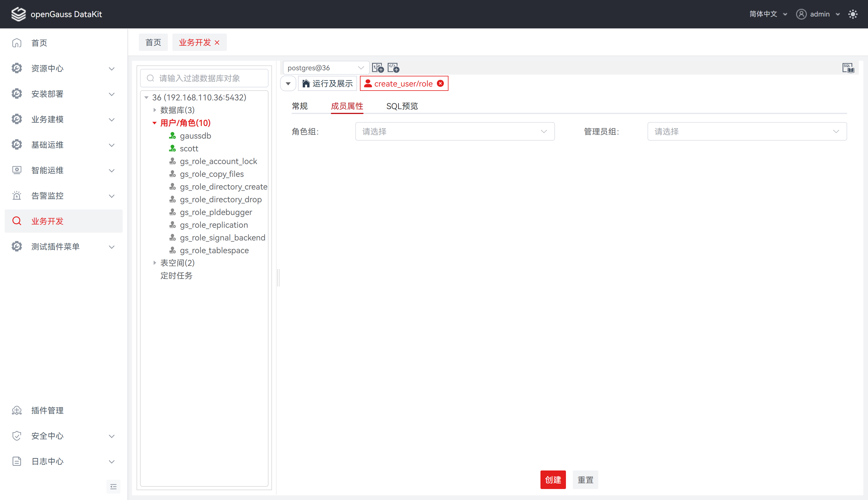Expand the 数据库(3) tree node
Screen dimensions: 868x500
click(x=155, y=110)
